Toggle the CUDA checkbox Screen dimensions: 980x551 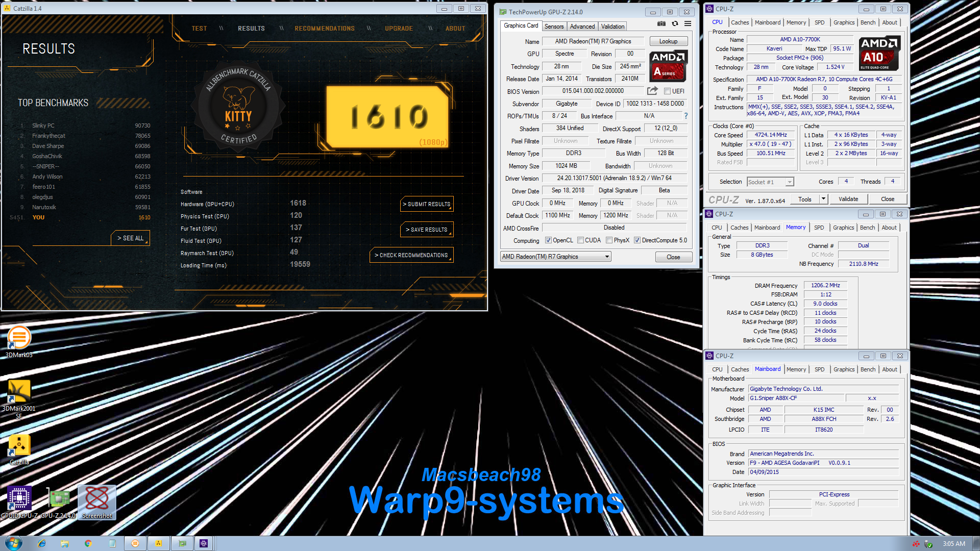coord(580,240)
